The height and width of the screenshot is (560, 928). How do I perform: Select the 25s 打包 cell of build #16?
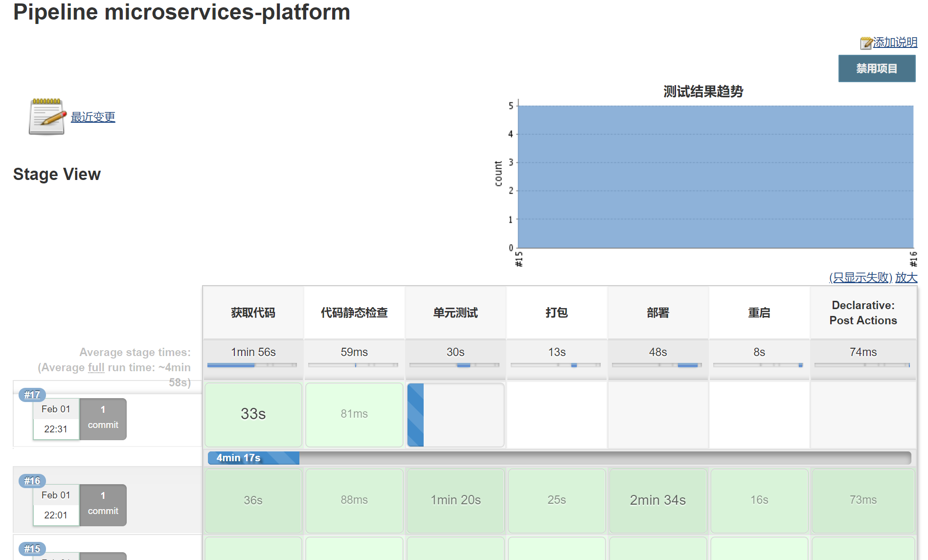[x=557, y=500]
